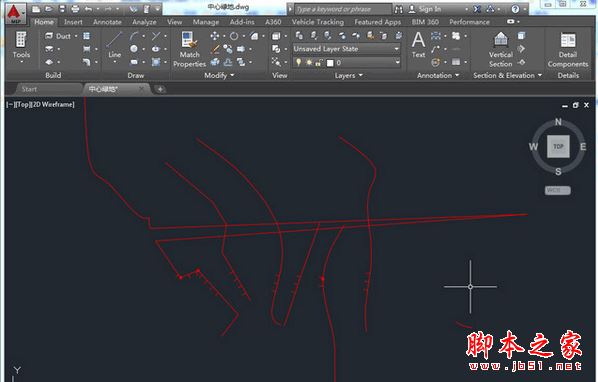This screenshot has width=598, height=382.
Task: Select the Duct tool
Action: click(58, 36)
